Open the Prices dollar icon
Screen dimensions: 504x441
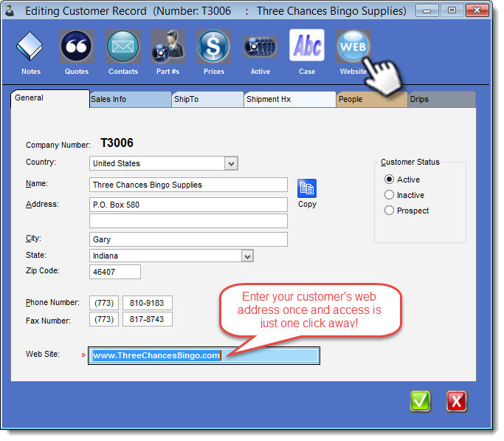pyautogui.click(x=214, y=47)
